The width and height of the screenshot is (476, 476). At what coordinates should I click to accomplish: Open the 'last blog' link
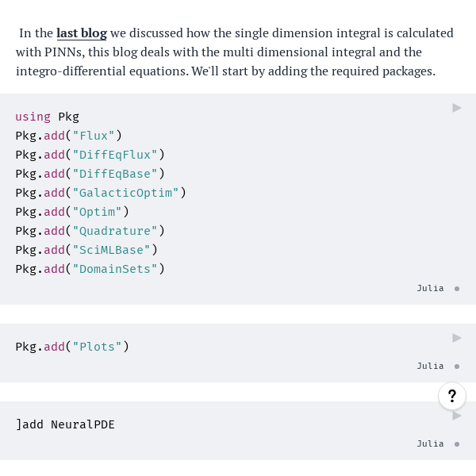click(82, 33)
